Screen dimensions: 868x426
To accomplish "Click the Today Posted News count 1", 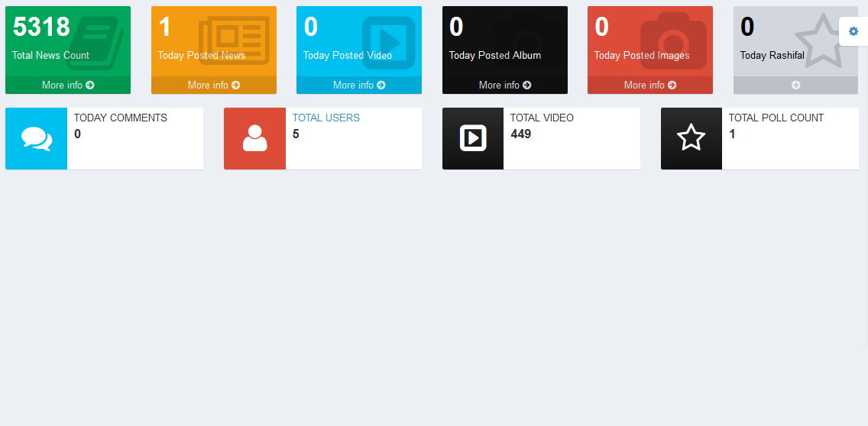I will coord(165,27).
